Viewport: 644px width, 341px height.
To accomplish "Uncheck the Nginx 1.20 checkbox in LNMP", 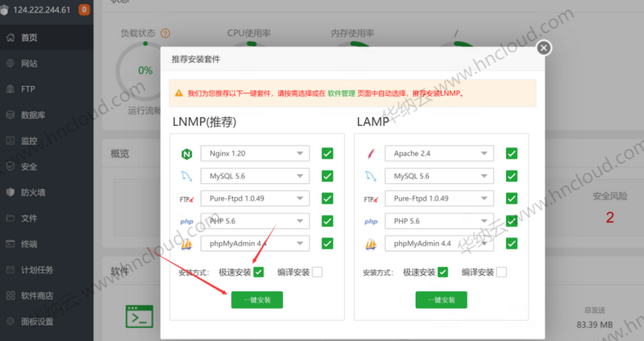I will pos(328,153).
